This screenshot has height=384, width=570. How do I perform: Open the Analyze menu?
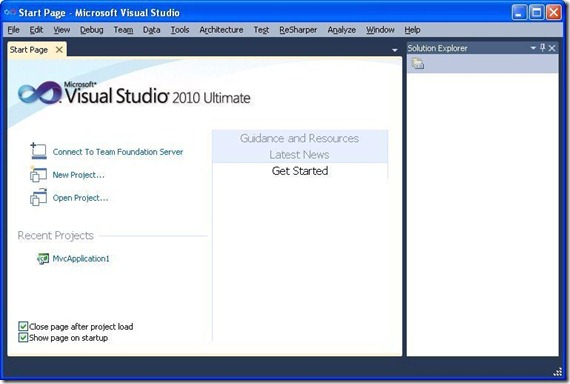342,30
